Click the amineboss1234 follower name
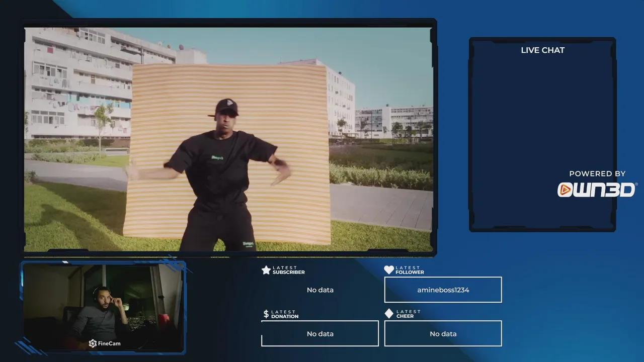Screen dimensions: 644x362 coord(443,290)
